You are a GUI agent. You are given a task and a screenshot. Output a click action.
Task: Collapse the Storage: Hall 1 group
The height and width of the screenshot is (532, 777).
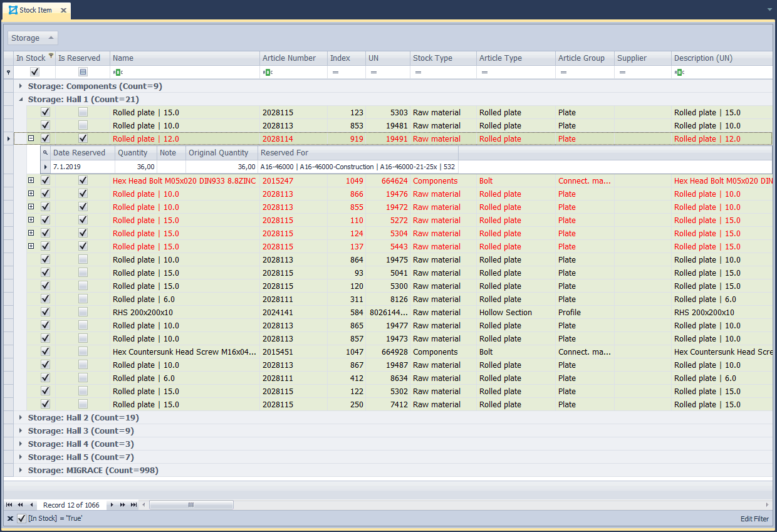[x=21, y=100]
